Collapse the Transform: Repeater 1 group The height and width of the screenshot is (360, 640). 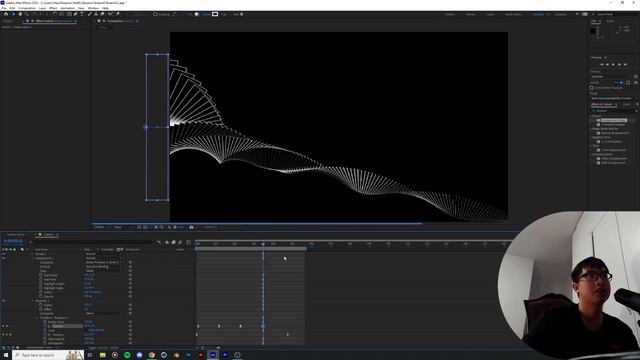(x=37, y=318)
